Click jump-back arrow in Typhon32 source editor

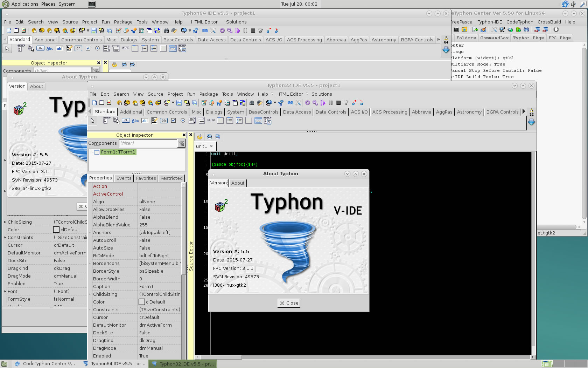[x=209, y=137]
